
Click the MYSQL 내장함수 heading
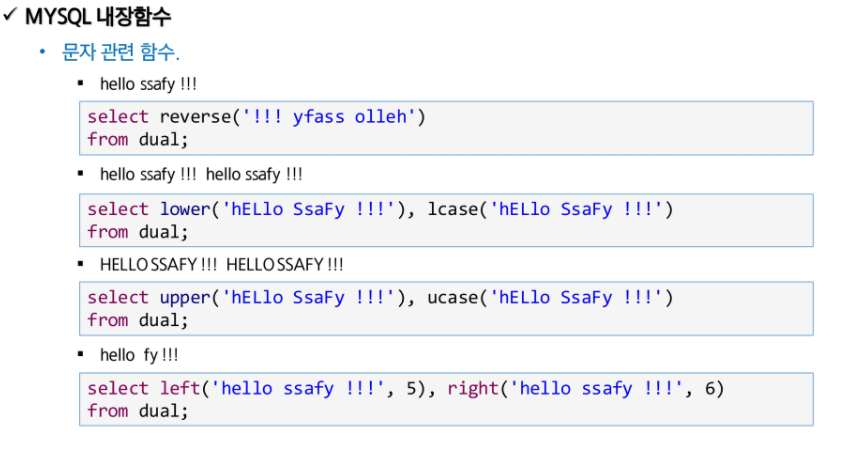[98, 16]
